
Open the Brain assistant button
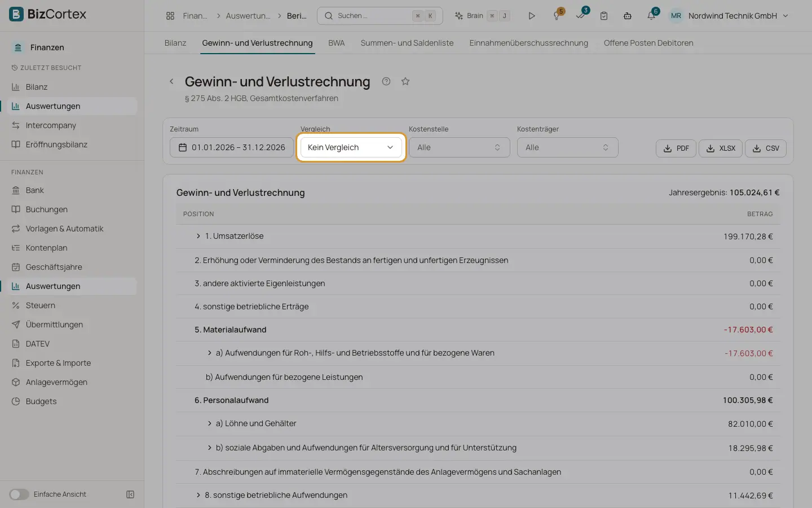coord(483,16)
